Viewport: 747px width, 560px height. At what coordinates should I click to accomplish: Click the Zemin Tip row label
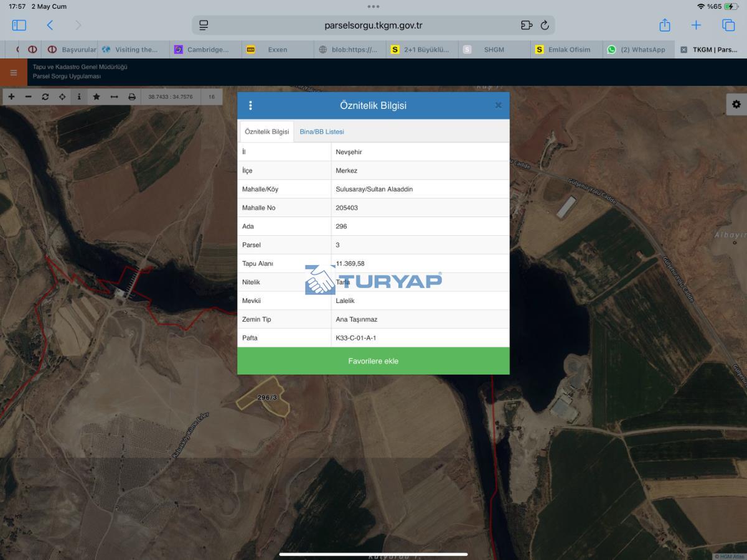pos(257,320)
